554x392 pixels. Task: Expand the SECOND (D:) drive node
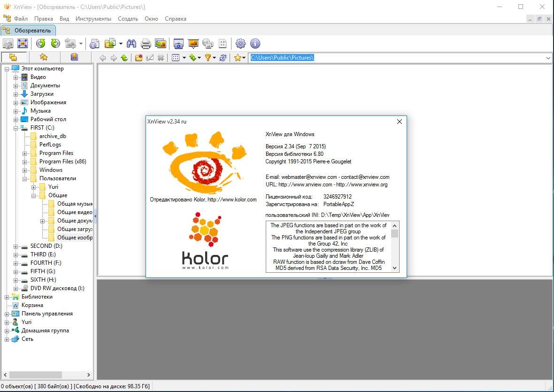click(15, 246)
